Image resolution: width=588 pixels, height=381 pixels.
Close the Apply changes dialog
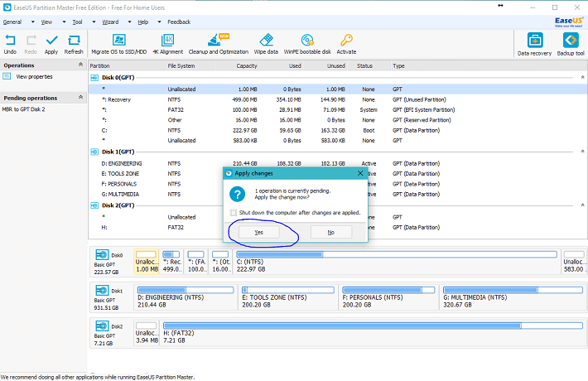pos(360,173)
